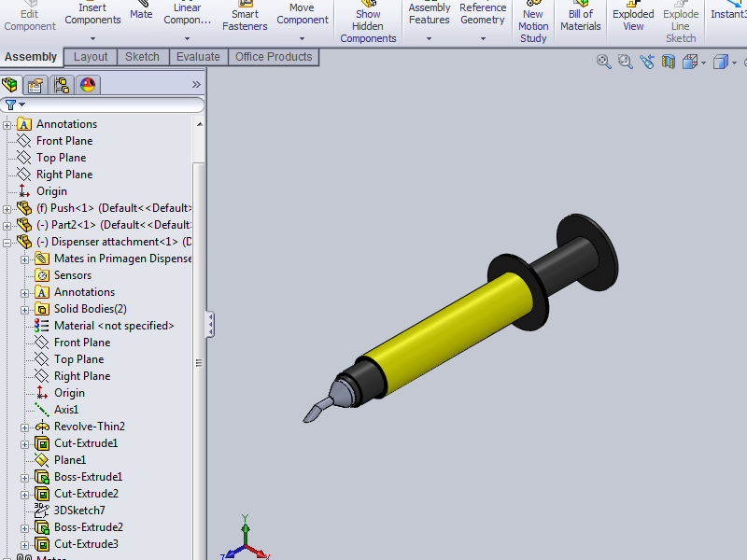Open the Insert Components dropdown arrow
Screen dimensions: 747x560
click(92, 39)
